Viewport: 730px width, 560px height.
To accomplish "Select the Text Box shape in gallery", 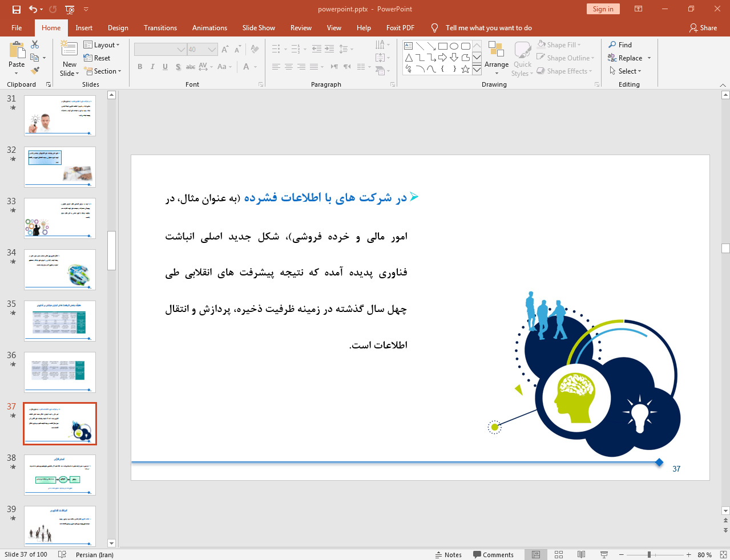I will coord(409,46).
